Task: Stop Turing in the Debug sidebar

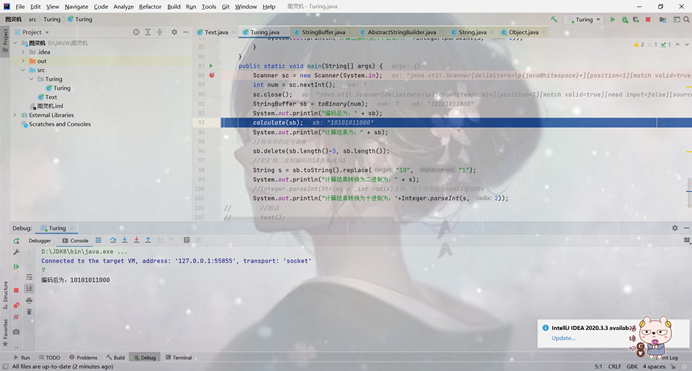Action: point(16,290)
